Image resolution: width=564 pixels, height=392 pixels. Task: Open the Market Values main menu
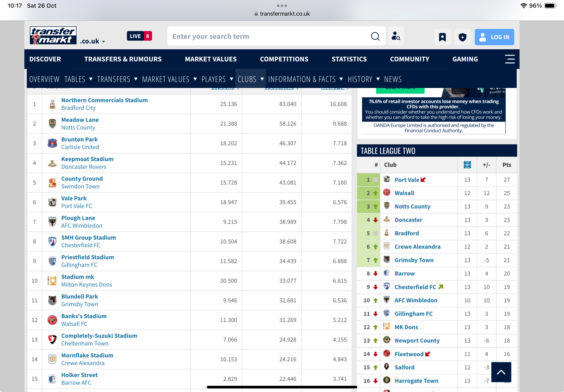pyautogui.click(x=211, y=59)
